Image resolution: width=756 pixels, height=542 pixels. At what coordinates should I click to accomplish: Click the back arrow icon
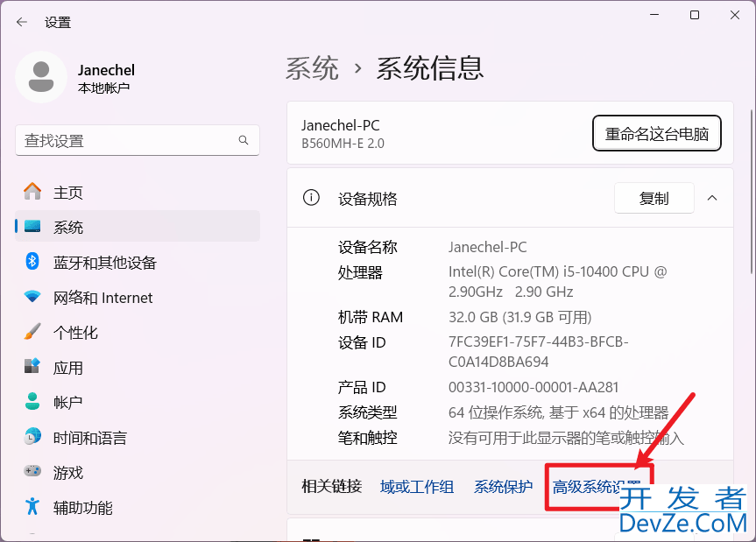[22, 22]
